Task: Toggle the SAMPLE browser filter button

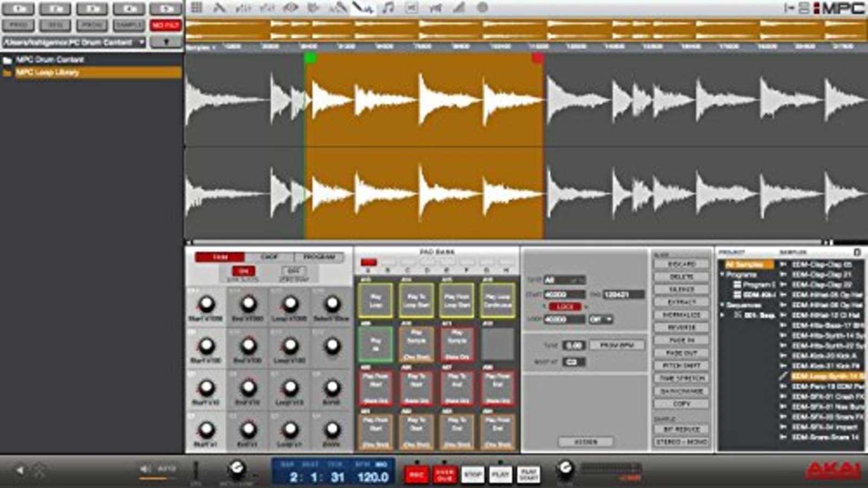Action: [x=129, y=26]
